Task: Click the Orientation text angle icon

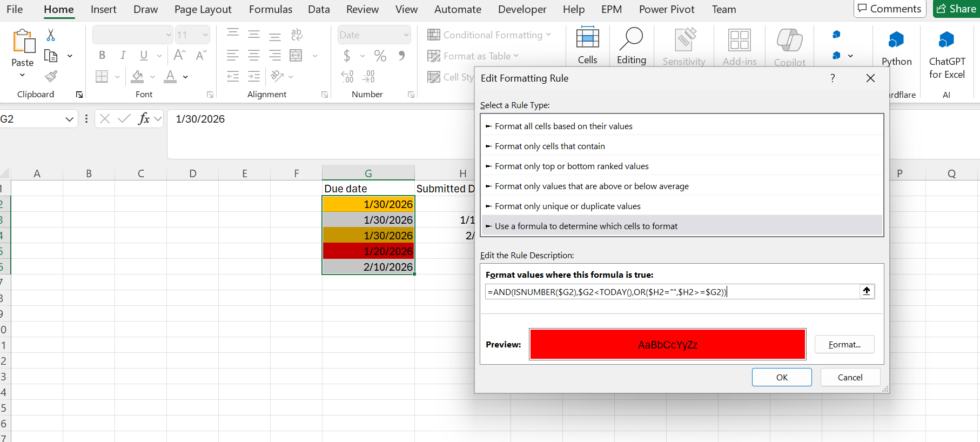Action: [x=278, y=76]
